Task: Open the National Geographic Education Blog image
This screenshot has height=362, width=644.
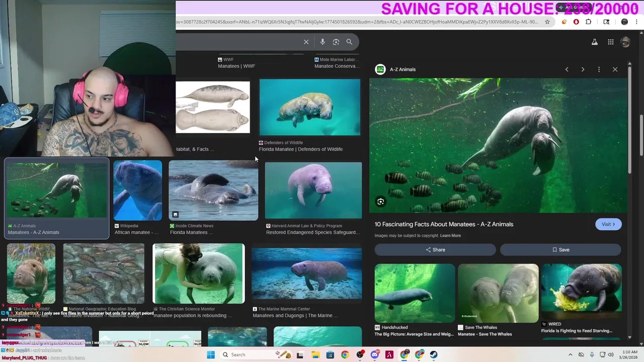Action: [x=104, y=274]
